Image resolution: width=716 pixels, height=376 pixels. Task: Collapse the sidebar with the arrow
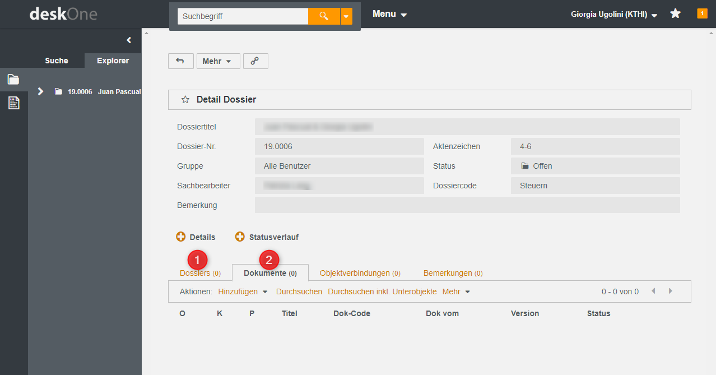[129, 40]
